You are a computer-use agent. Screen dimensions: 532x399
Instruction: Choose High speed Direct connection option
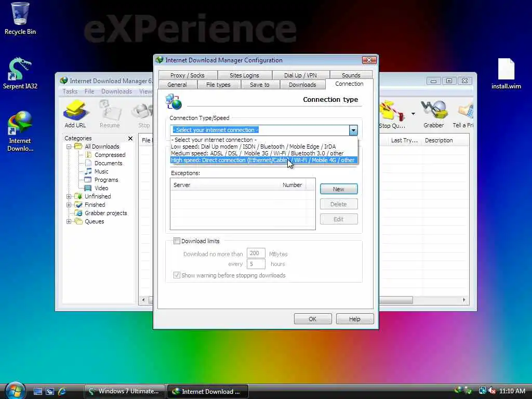coord(264,160)
